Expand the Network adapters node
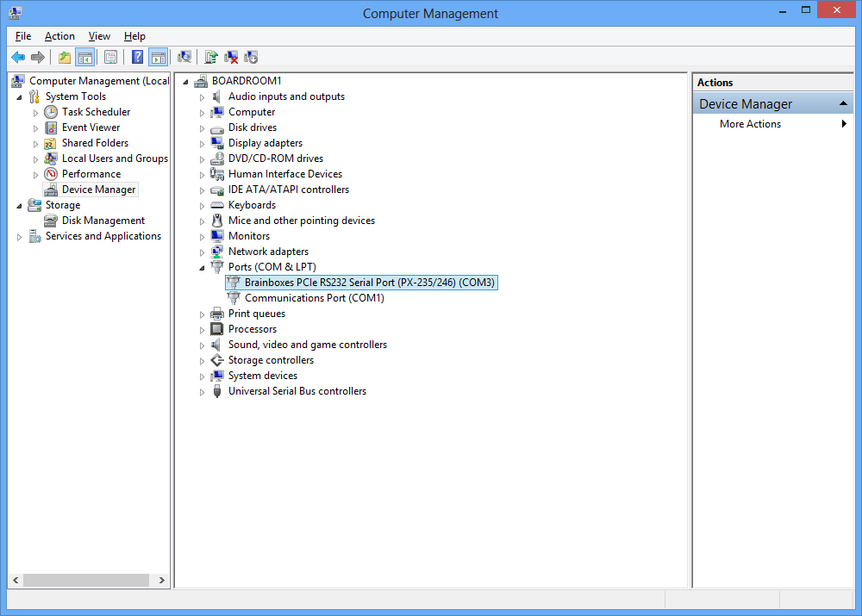 pos(202,251)
